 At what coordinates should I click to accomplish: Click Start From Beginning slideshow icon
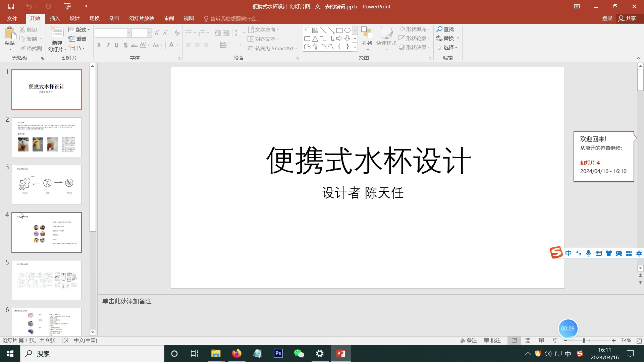[x=67, y=6]
